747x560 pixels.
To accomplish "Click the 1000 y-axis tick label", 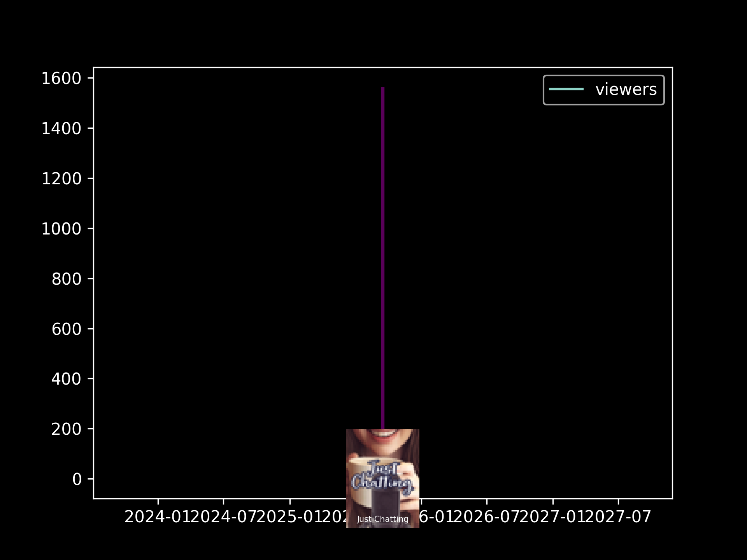I will (61, 229).
